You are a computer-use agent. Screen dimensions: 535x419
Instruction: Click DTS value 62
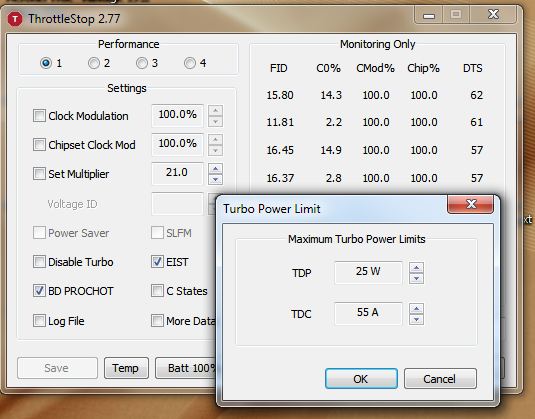coord(477,95)
